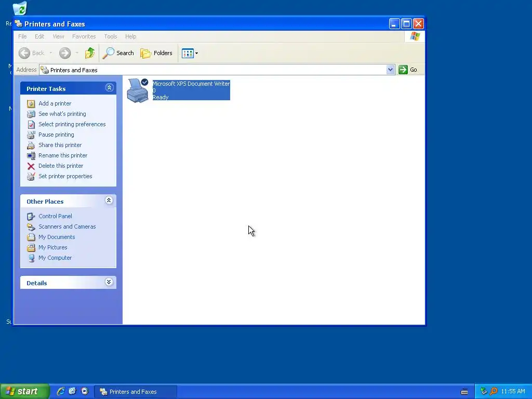The image size is (532, 399).
Task: Click the Add a printer link
Action: (55, 103)
